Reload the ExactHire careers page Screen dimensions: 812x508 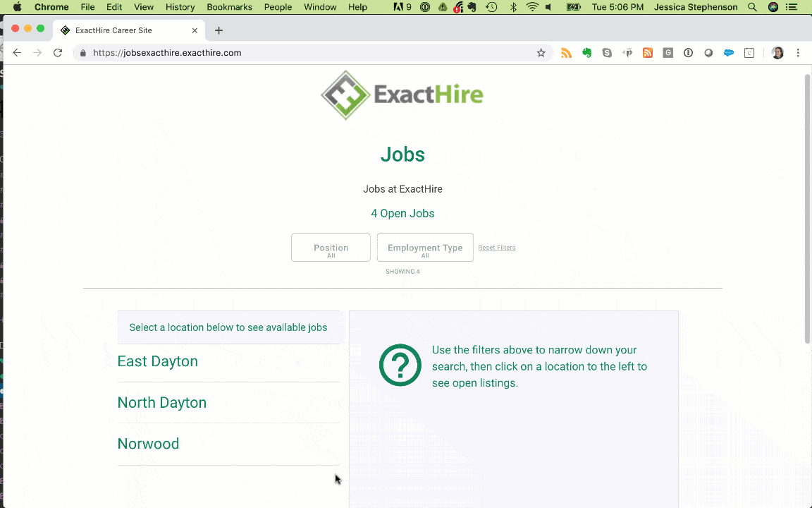(58, 52)
